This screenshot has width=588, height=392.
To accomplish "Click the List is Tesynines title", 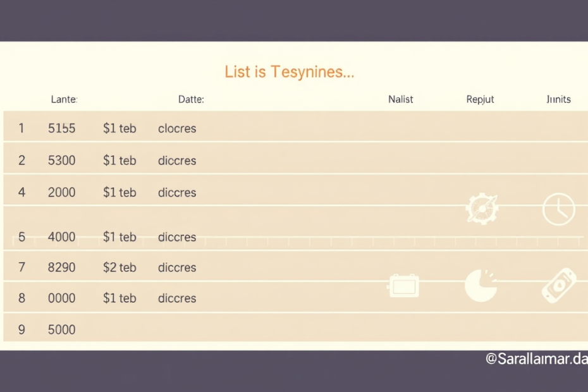I will pos(289,71).
